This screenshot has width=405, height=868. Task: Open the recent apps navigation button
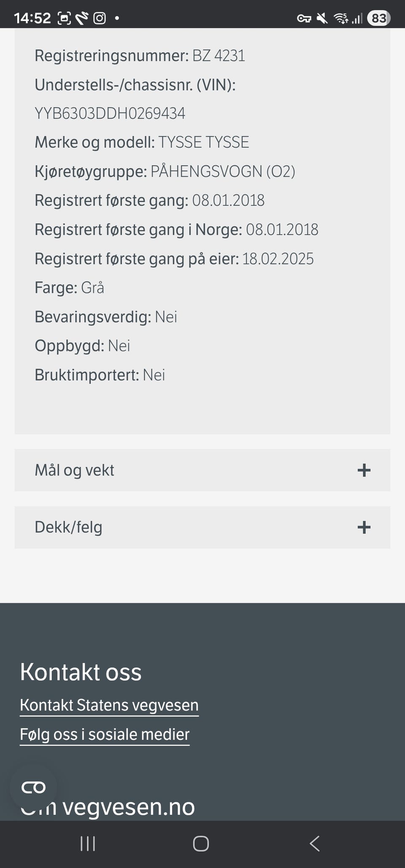[88, 844]
